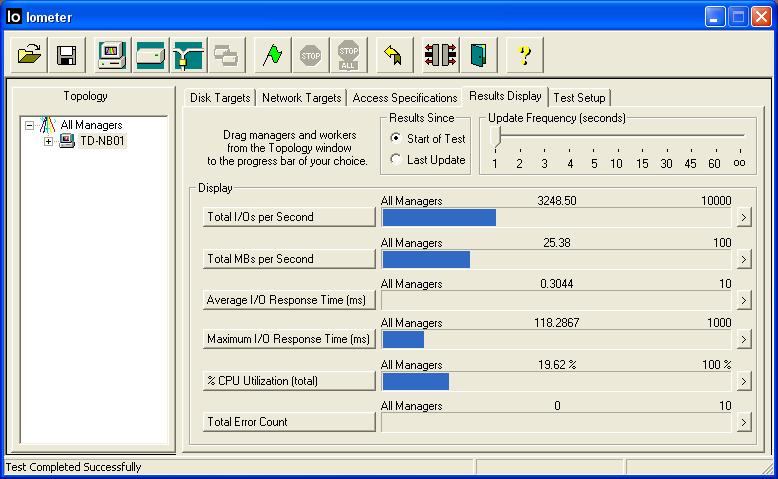This screenshot has height=479, width=778.
Task: Select Last Update radio button
Action: [x=395, y=159]
